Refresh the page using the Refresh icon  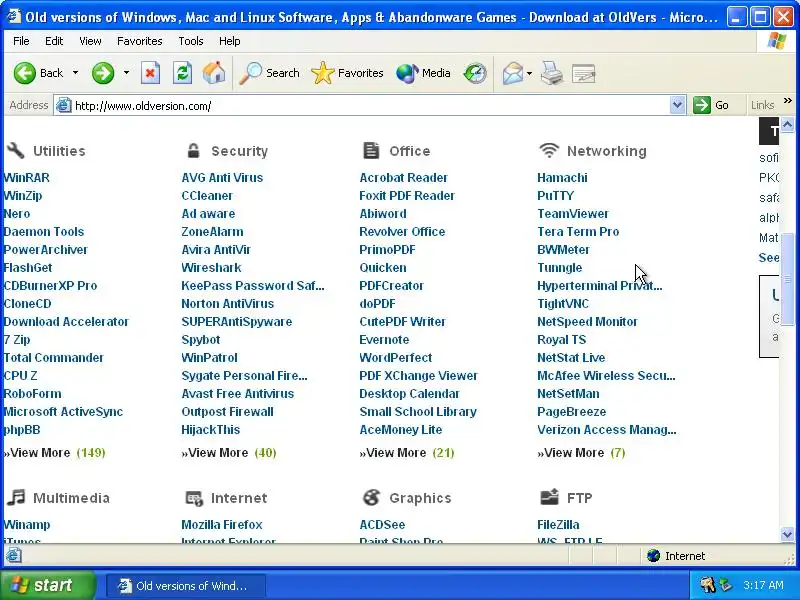click(x=182, y=73)
